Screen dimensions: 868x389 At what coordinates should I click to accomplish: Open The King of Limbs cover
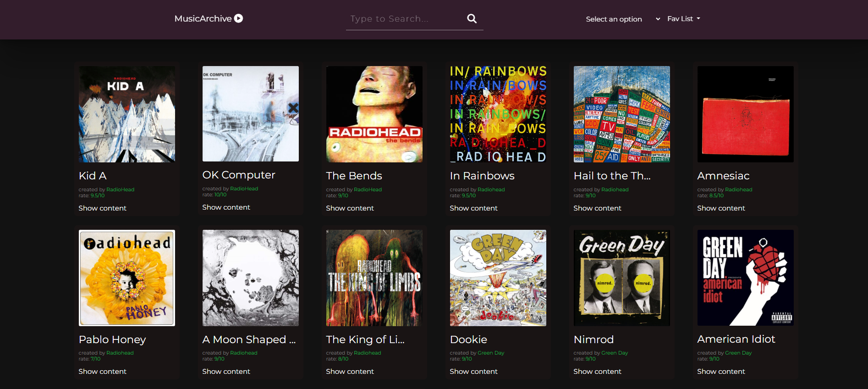point(374,278)
